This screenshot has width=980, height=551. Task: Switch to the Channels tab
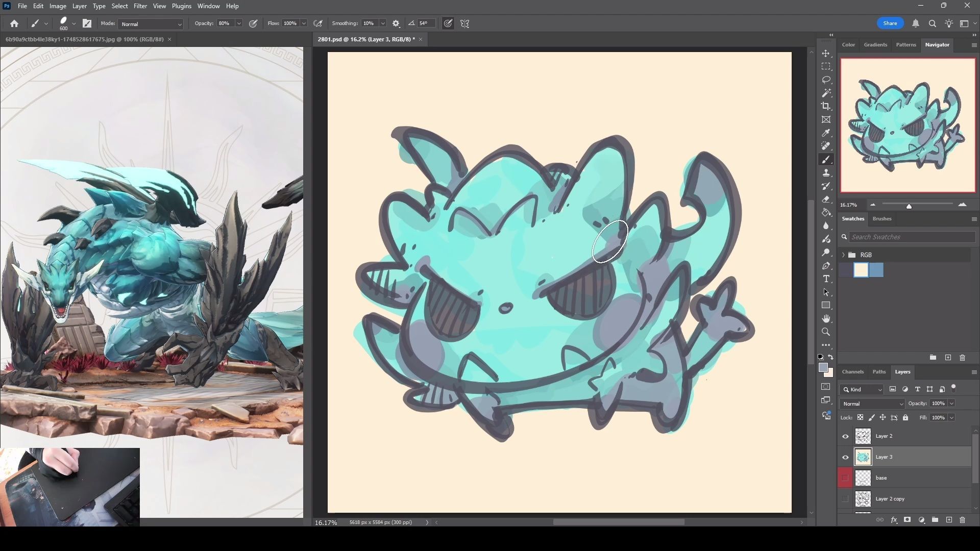(852, 372)
